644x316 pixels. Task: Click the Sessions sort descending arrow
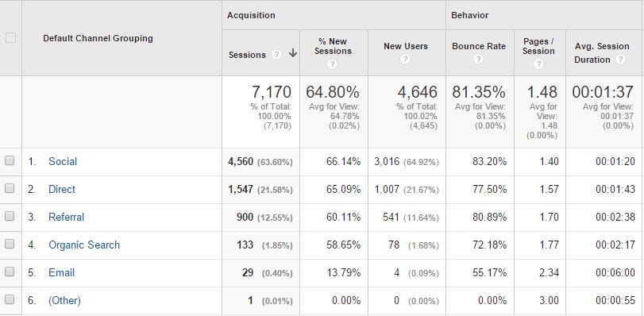tap(293, 53)
